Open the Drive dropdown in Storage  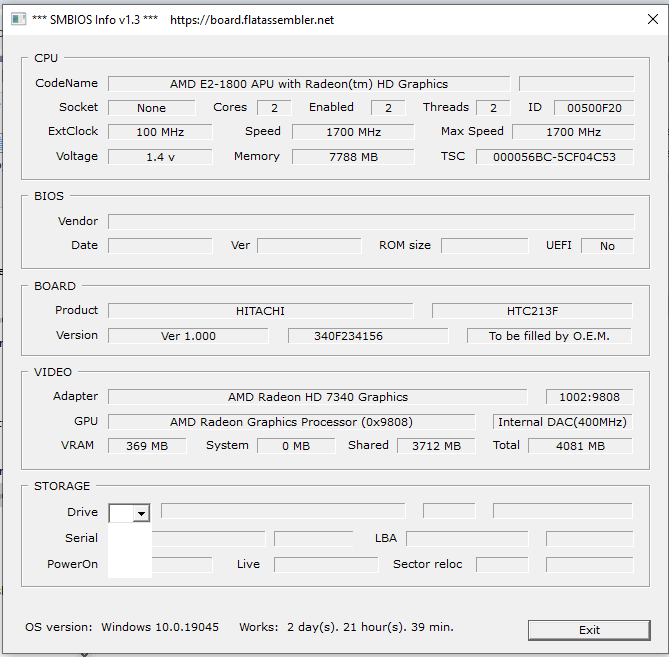[141, 513]
